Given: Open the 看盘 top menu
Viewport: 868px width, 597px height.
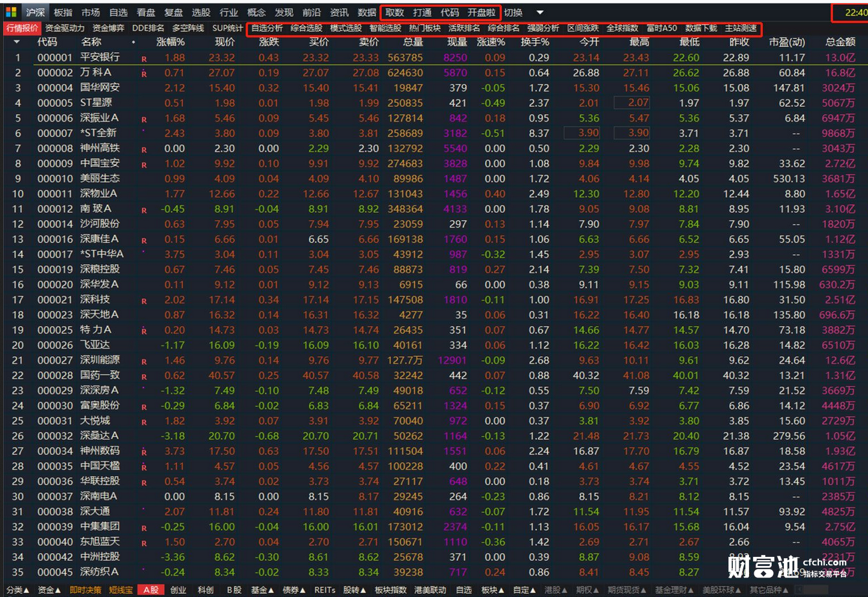Looking at the screenshot, I should (x=145, y=12).
